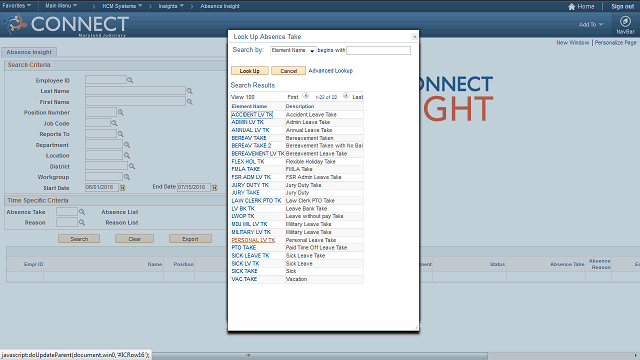Screen dimensions: 640x360
Task: Select ACCIDENT LV TK element
Action: click(x=252, y=115)
